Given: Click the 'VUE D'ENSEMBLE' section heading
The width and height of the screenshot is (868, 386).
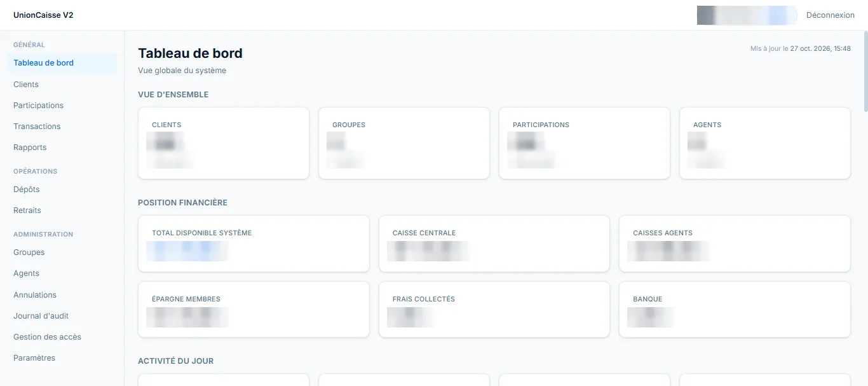Looking at the screenshot, I should [x=173, y=95].
